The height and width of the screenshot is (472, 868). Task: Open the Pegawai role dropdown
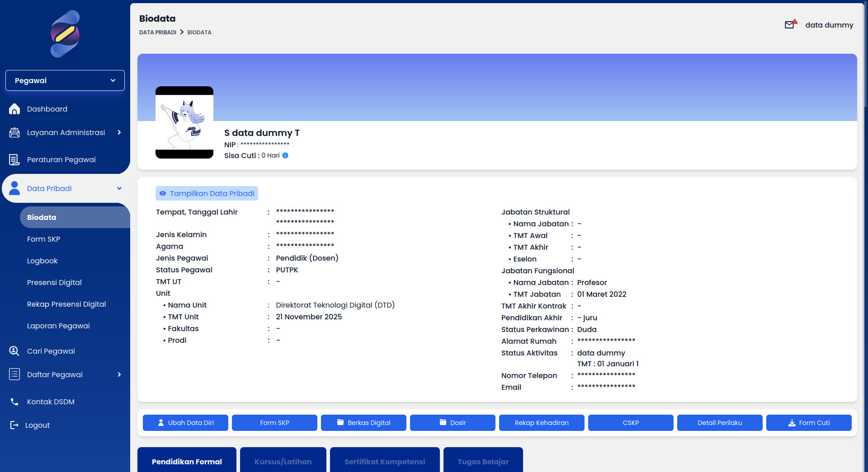(65, 80)
